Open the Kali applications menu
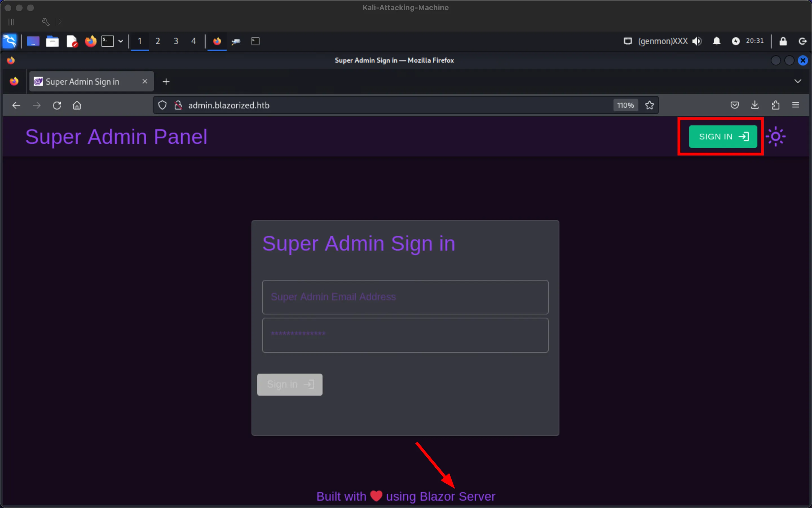Viewport: 812px width, 508px height. point(9,41)
